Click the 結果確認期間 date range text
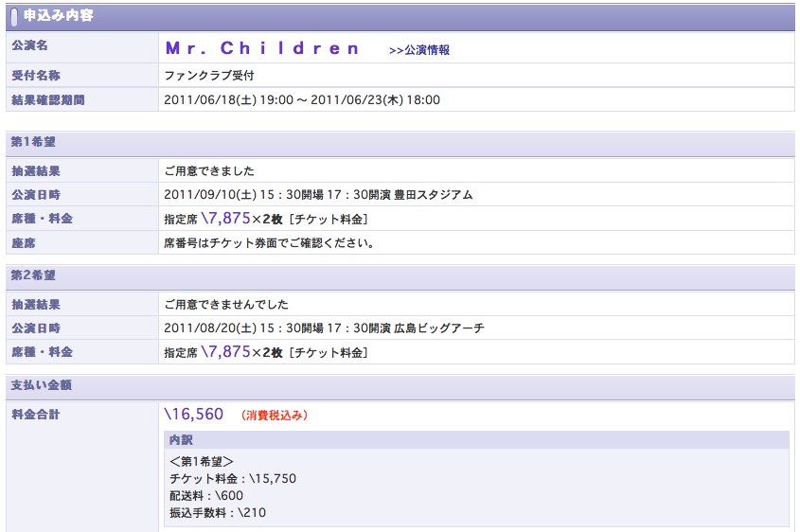This screenshot has width=800, height=532. 302,100
